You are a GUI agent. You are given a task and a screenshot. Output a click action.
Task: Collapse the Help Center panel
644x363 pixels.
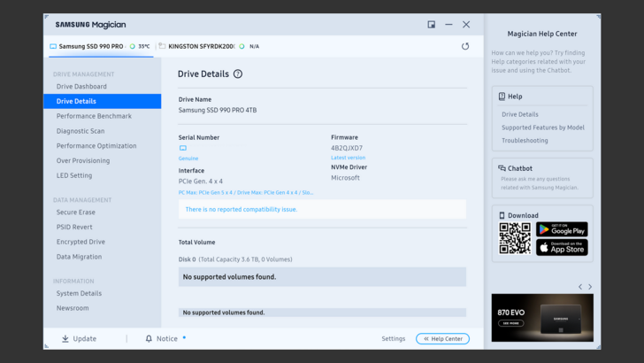click(x=442, y=338)
